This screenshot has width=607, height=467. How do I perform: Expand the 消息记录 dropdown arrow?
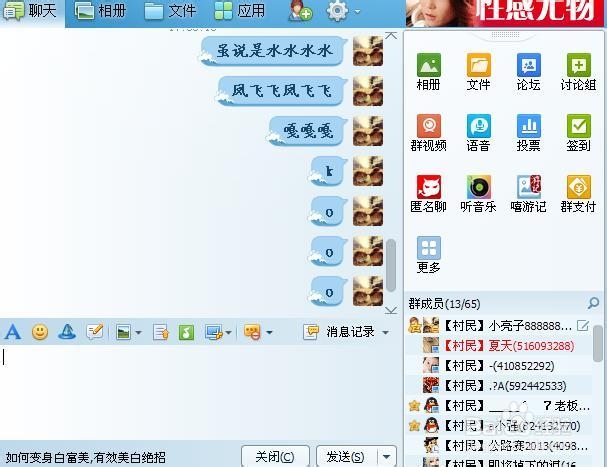385,332
